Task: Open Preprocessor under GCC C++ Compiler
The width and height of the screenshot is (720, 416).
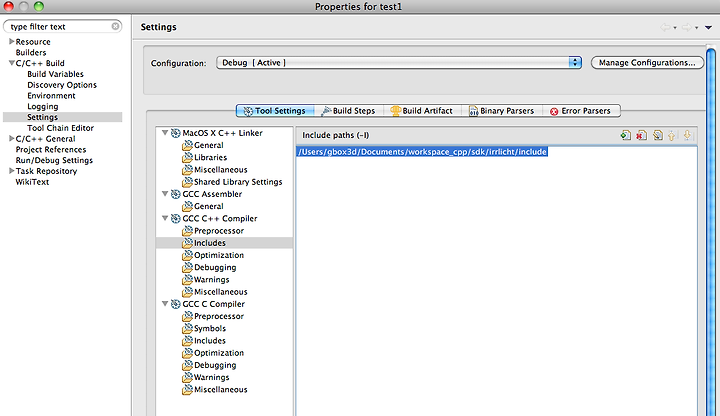Action: 219,231
